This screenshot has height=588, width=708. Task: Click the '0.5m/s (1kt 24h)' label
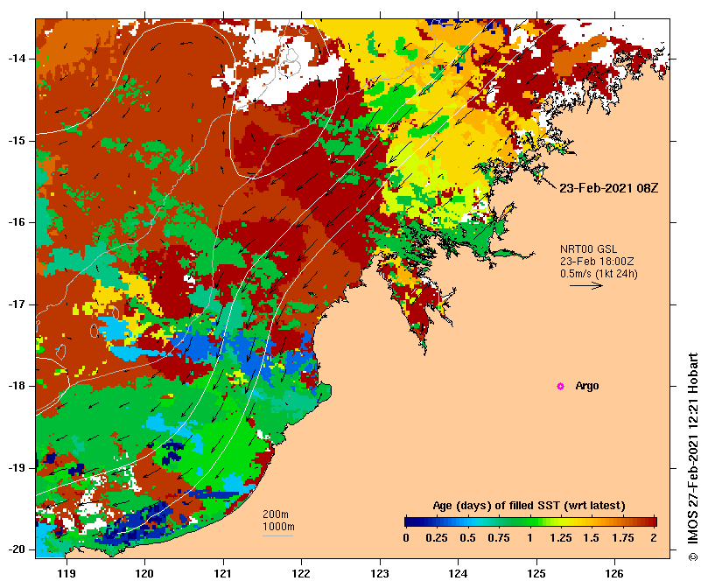[x=599, y=274]
